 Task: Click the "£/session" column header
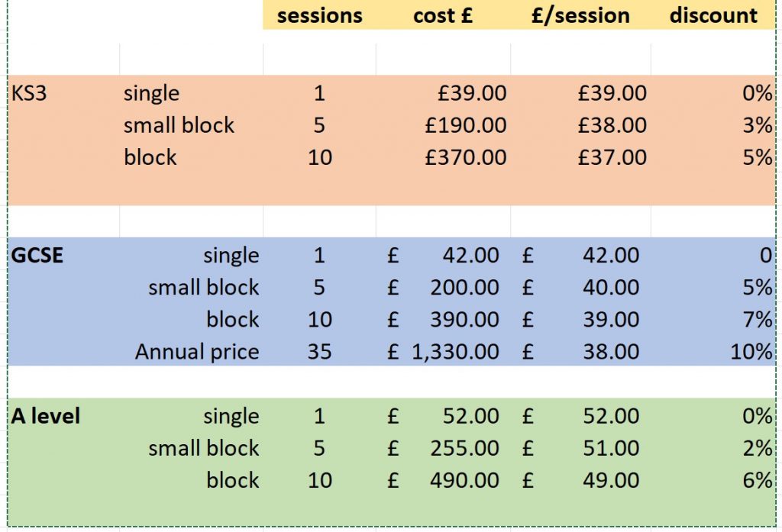click(580, 15)
